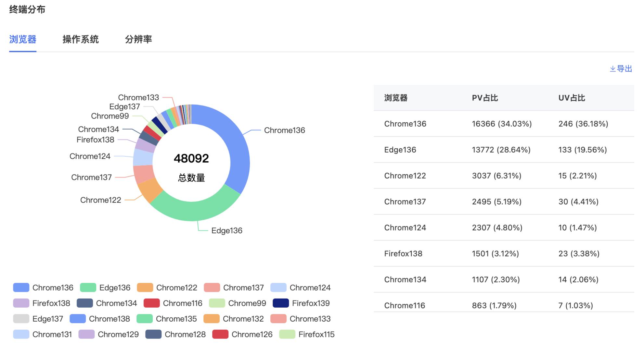The height and width of the screenshot is (344, 644).
Task: Click the Firefox138 chart label
Action: tap(96, 140)
